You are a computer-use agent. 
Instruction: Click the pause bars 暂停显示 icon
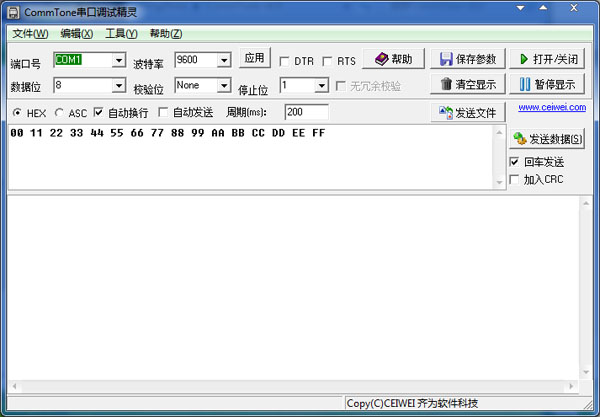pos(525,84)
